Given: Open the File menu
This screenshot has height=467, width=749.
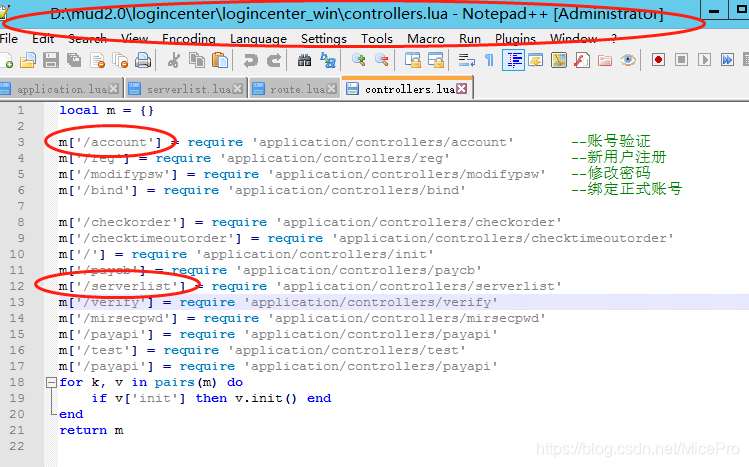Looking at the screenshot, I should (x=9, y=38).
